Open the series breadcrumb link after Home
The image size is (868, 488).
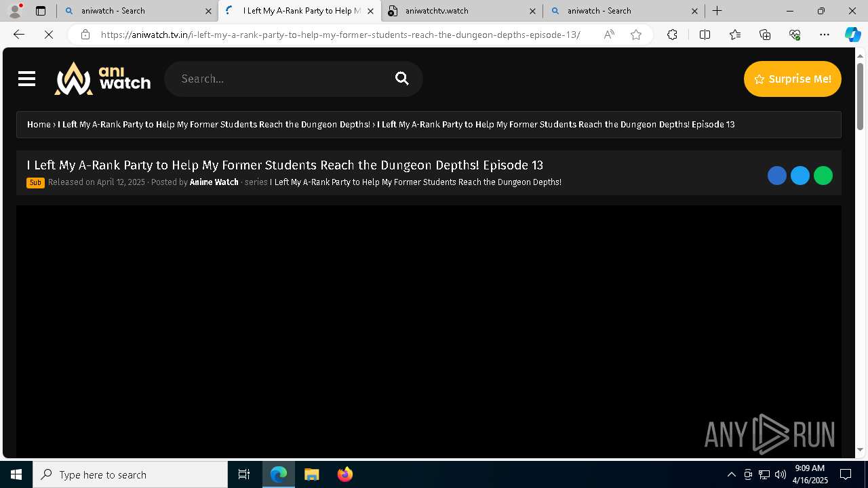[x=214, y=124]
